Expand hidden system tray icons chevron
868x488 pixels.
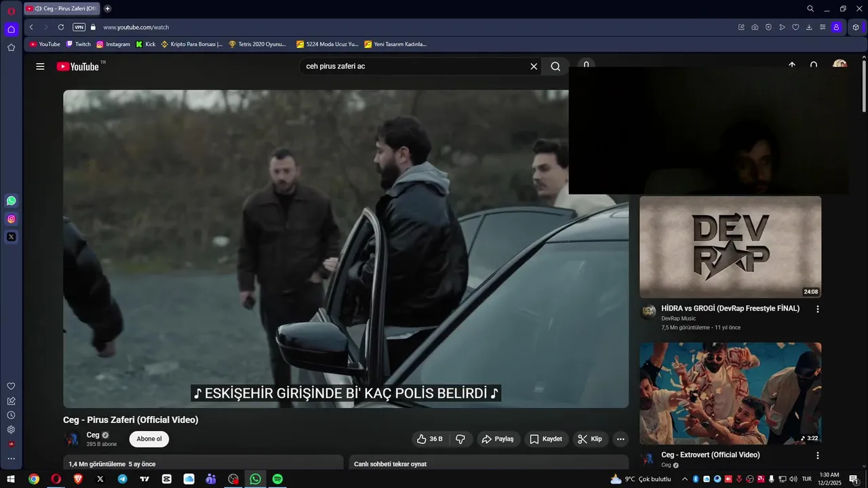[684, 479]
